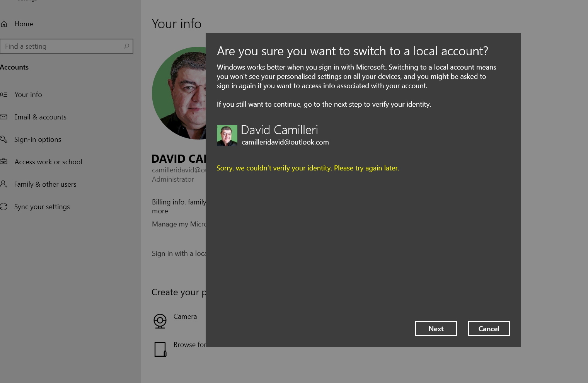Click the Sync your settings icon
The image size is (588, 383).
coord(4,207)
